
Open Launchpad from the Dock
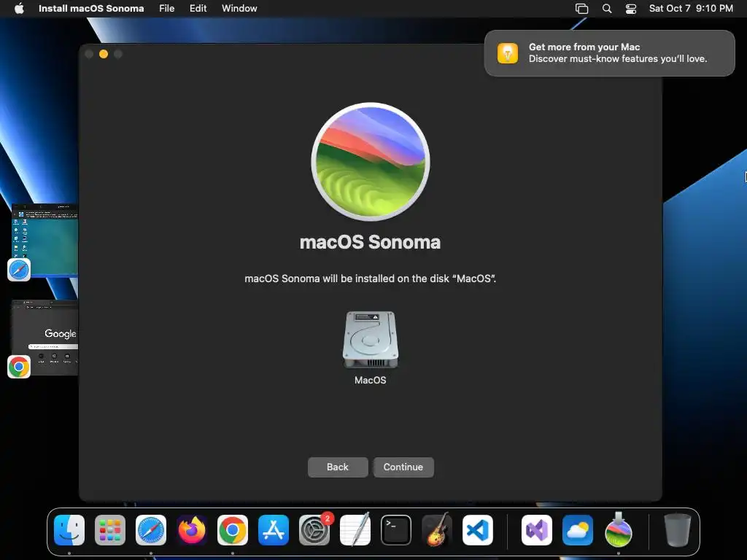(110, 530)
